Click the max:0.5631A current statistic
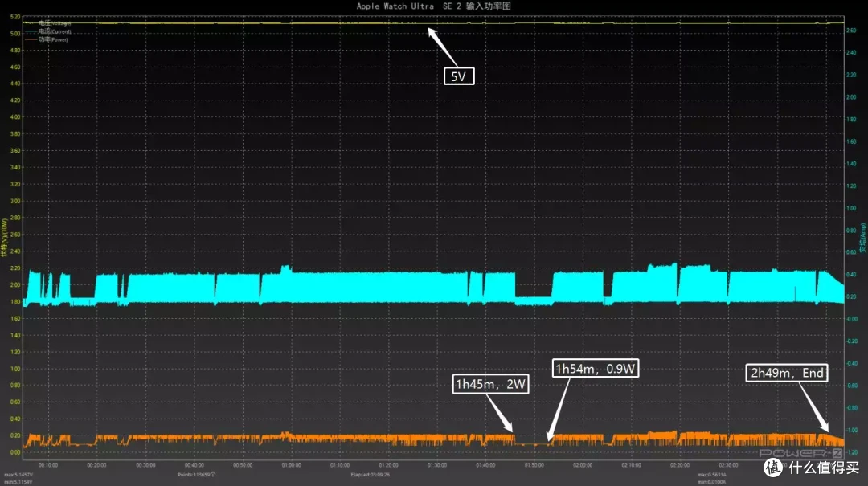This screenshot has width=868, height=486. [x=712, y=475]
